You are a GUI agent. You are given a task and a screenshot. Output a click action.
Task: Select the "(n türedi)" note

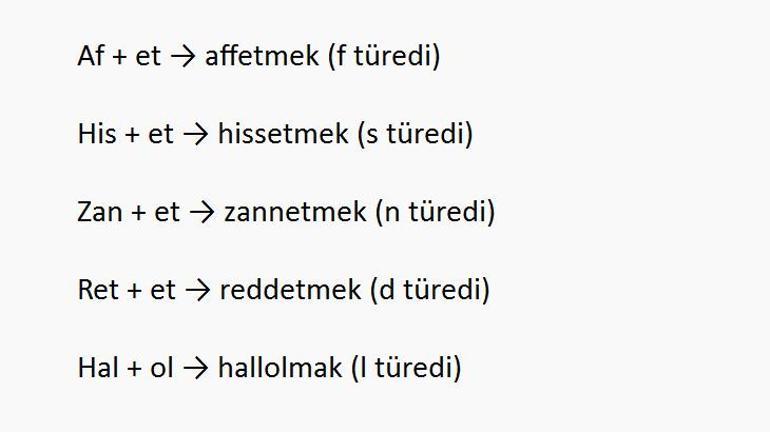[435, 212]
